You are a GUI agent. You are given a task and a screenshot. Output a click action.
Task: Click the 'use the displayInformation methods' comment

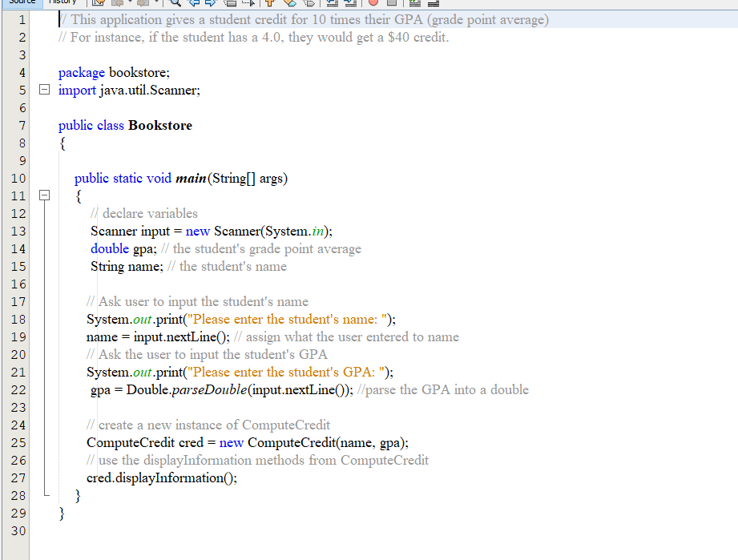coord(257,460)
